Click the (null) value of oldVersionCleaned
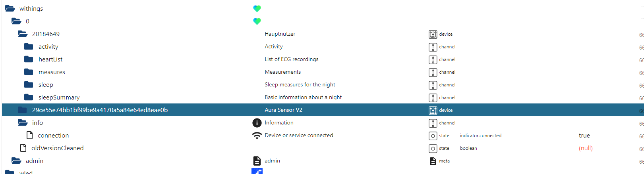 586,148
